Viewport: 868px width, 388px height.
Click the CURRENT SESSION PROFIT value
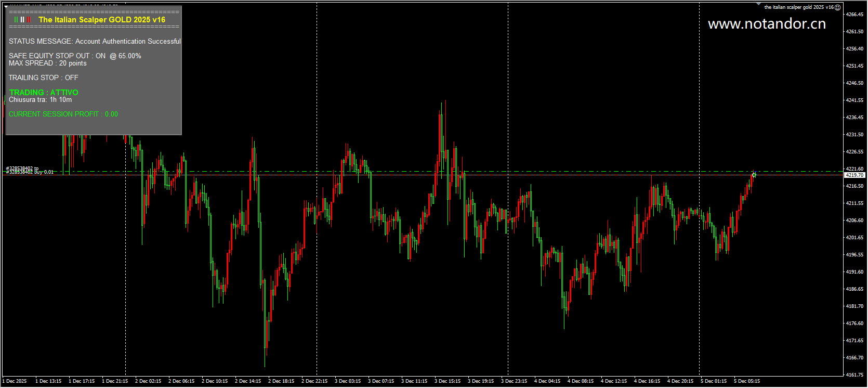(63, 114)
